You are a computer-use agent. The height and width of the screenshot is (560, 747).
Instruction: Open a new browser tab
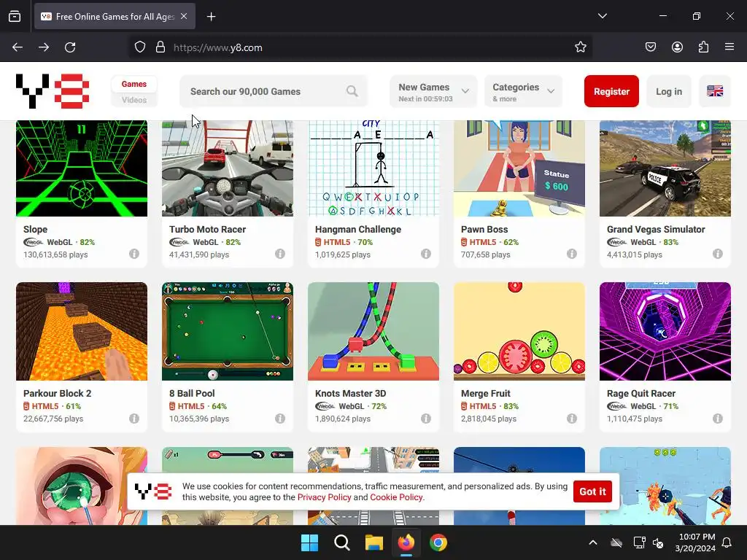212,17
